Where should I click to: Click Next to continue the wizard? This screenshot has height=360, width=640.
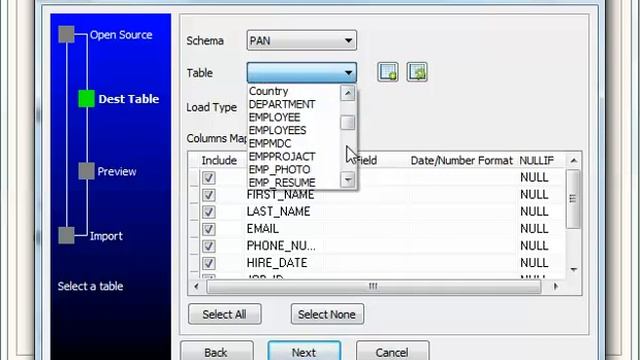click(x=304, y=352)
